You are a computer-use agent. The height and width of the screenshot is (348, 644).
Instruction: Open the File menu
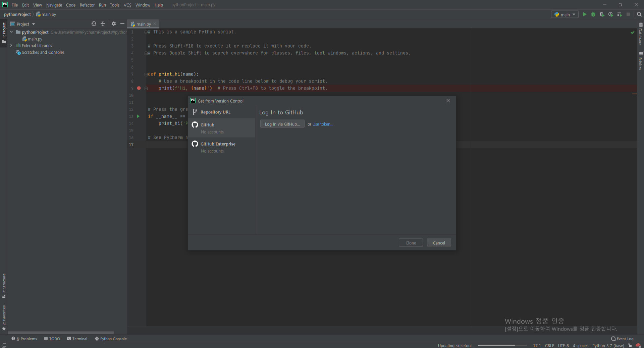pos(15,5)
